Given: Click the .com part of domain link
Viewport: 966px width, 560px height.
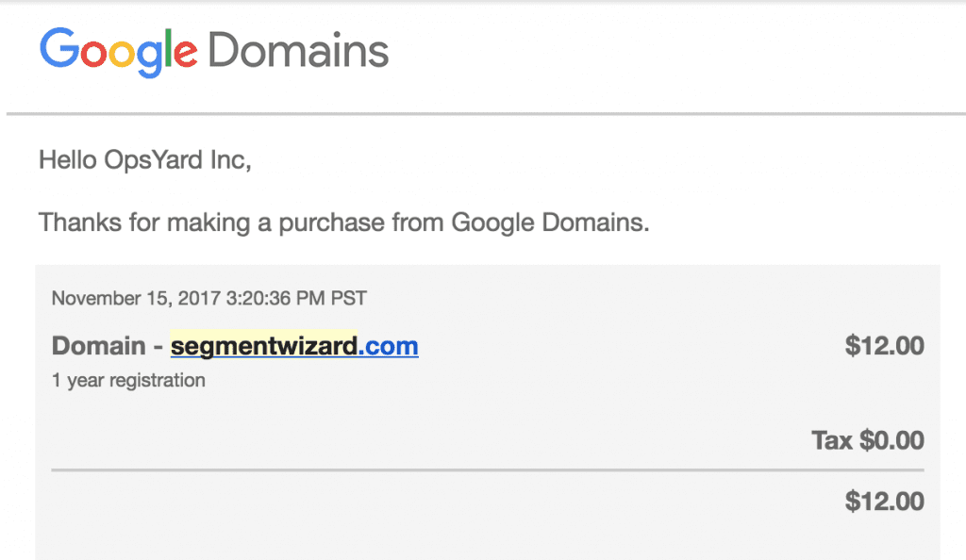Looking at the screenshot, I should click(x=388, y=346).
